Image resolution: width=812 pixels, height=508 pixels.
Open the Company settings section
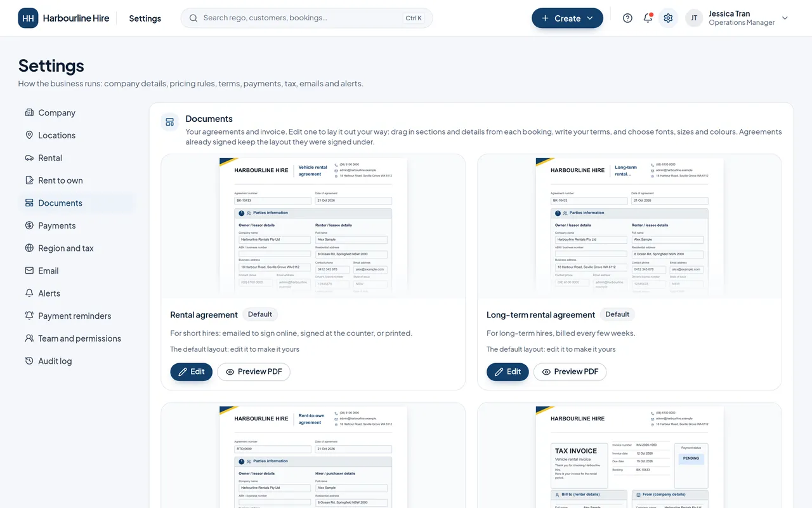click(x=77, y=112)
